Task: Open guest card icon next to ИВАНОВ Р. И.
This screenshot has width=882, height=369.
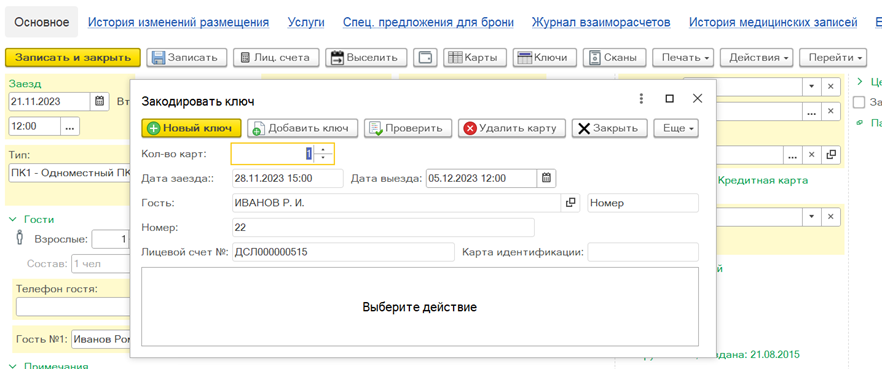Action: coord(570,203)
